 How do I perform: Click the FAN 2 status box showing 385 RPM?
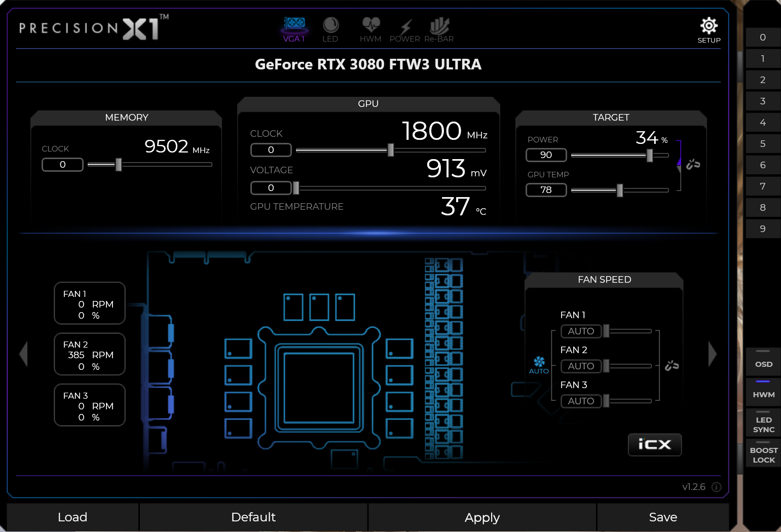[x=90, y=354]
